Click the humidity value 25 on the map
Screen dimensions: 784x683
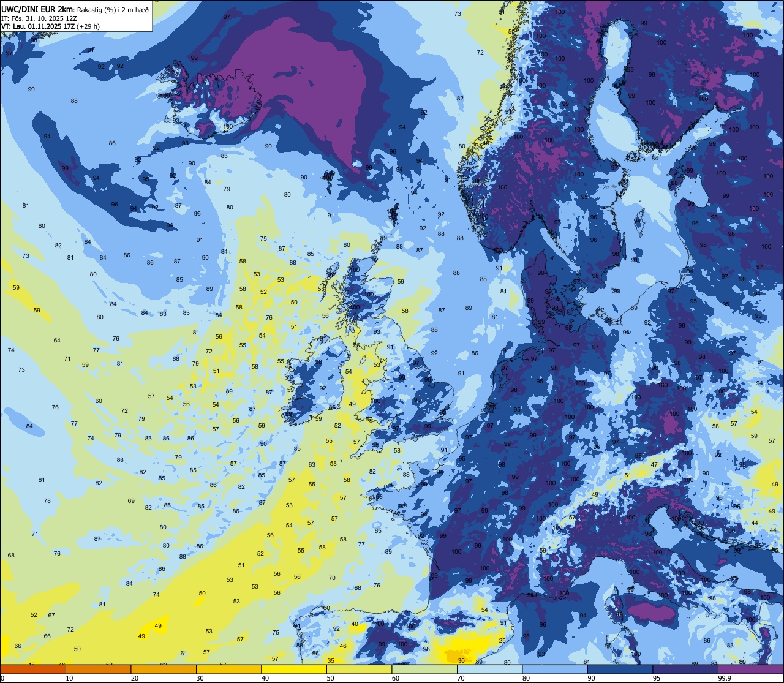[x=502, y=640]
